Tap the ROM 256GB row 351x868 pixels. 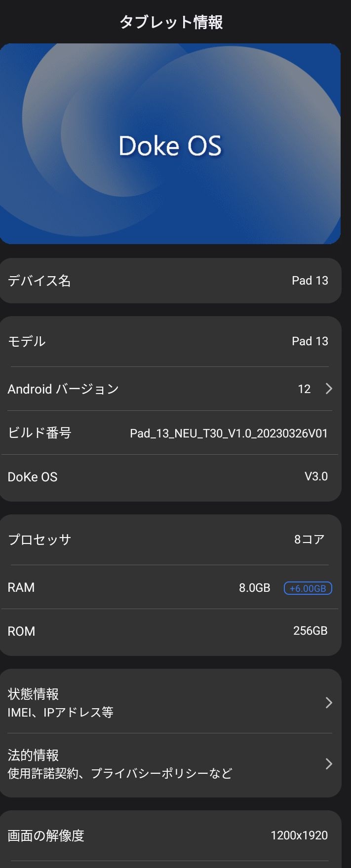click(x=170, y=631)
